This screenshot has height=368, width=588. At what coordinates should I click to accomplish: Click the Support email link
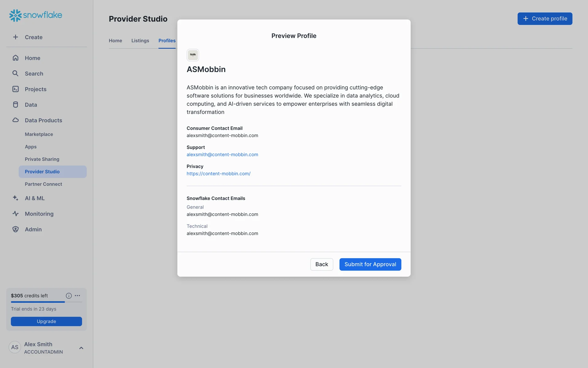click(222, 155)
